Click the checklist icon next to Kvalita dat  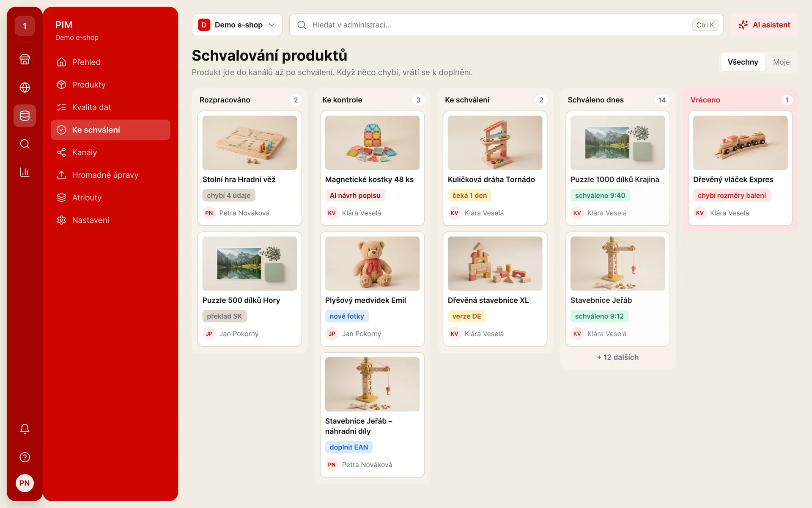tap(61, 107)
